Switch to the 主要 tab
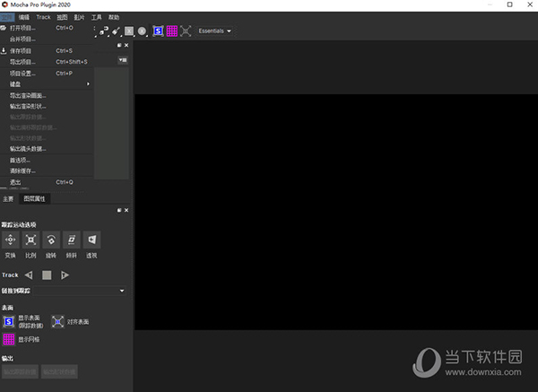The width and height of the screenshot is (538, 392). coord(8,199)
